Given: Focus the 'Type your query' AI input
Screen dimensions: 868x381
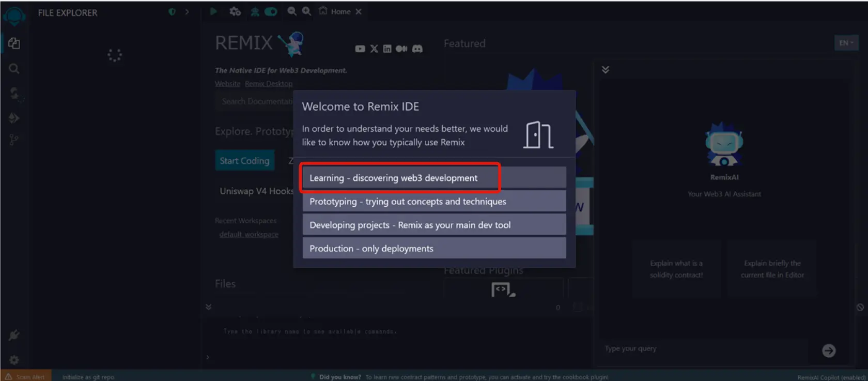Looking at the screenshot, I should (705, 349).
